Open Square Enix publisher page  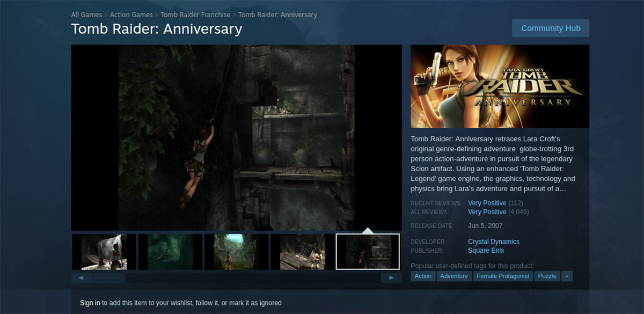486,251
